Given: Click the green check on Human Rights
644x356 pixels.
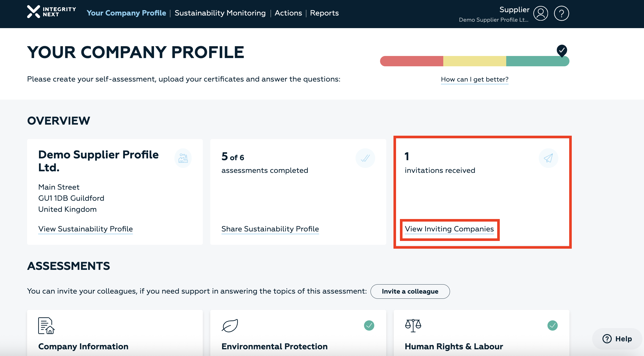Looking at the screenshot, I should pyautogui.click(x=552, y=326).
